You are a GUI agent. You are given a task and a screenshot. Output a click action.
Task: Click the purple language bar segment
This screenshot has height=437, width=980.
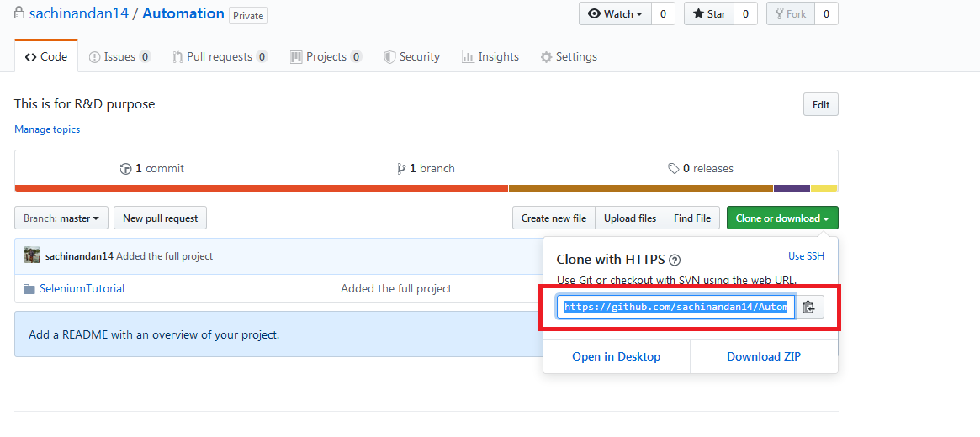792,188
